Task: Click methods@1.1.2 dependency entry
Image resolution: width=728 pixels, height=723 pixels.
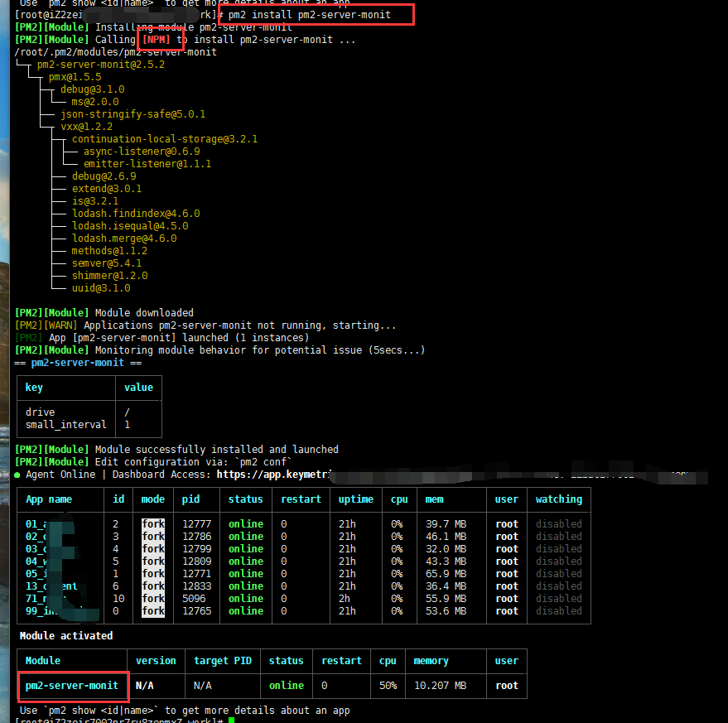Action: pyautogui.click(x=109, y=251)
